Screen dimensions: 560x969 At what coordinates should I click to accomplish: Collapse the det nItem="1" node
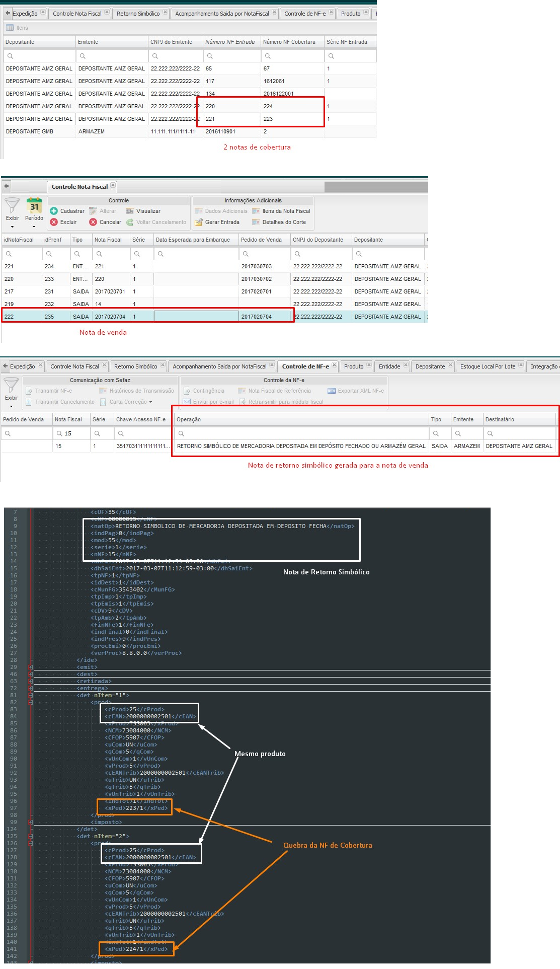click(x=31, y=695)
